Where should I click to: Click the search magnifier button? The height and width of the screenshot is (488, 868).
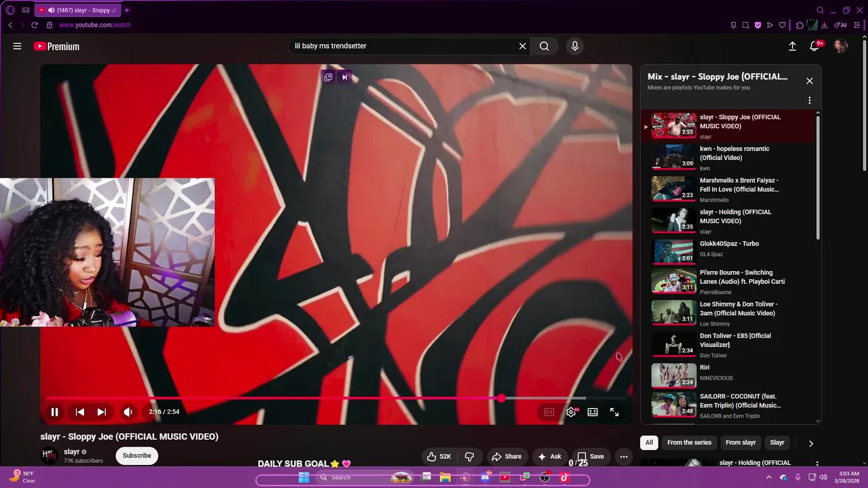[544, 46]
